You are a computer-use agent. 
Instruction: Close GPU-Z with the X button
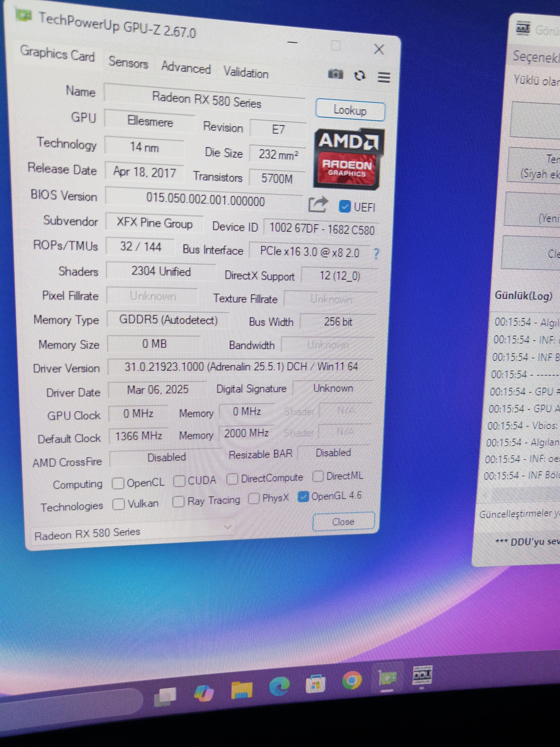coord(379,49)
